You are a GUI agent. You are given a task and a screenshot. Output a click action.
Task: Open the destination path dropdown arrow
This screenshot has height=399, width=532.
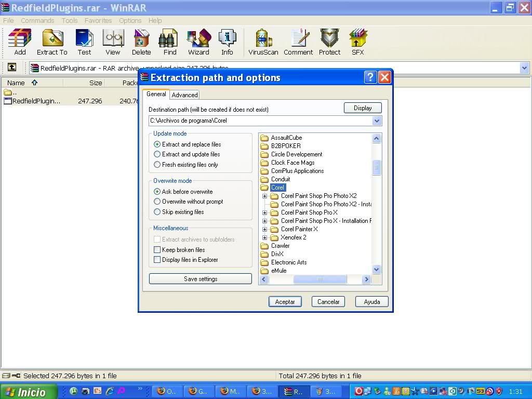[x=377, y=121]
